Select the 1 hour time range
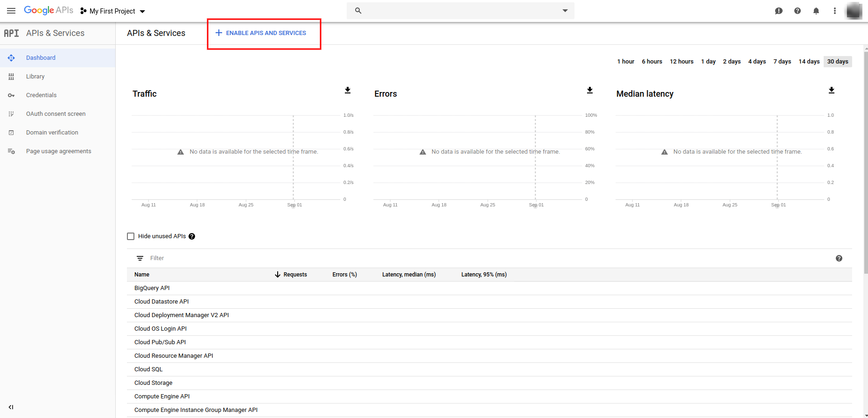The width and height of the screenshot is (868, 418). [x=625, y=62]
